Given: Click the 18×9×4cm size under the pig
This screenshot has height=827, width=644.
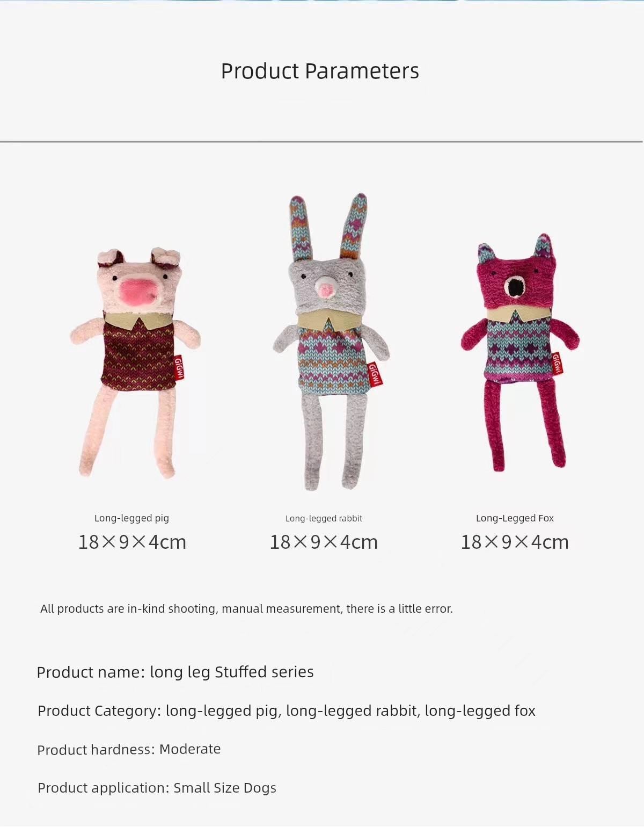Looking at the screenshot, I should pos(132,542).
